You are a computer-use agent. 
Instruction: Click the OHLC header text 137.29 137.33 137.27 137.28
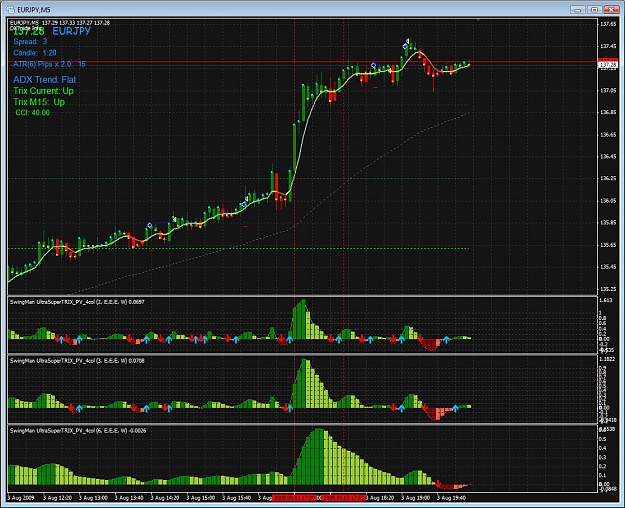tap(76, 23)
